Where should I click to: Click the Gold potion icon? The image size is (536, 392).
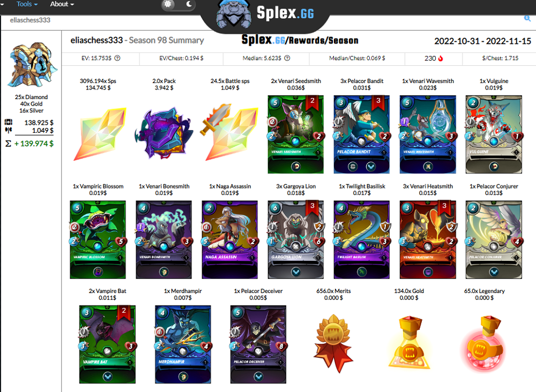click(409, 343)
